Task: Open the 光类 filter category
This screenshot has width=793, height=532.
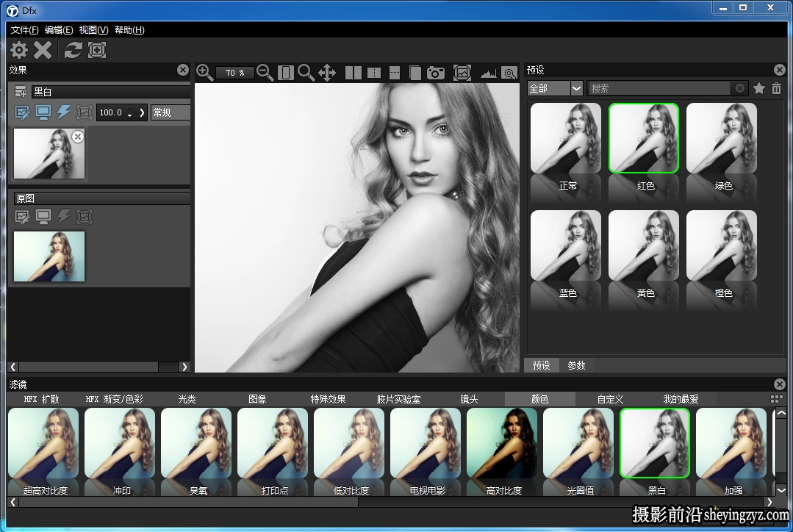Action: pos(187,399)
